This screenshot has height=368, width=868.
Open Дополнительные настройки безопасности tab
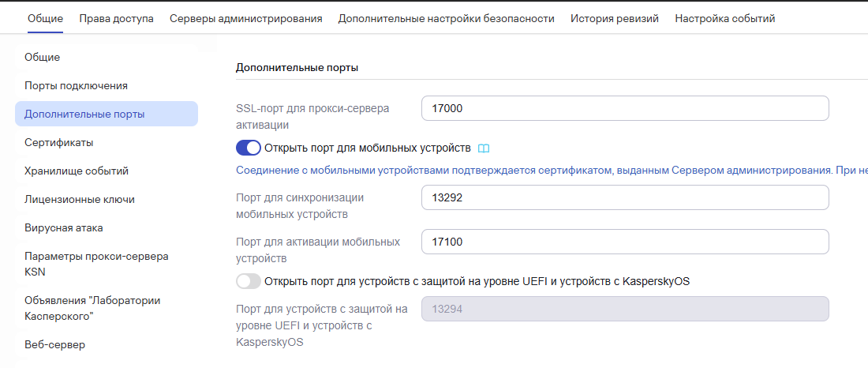coord(446,18)
